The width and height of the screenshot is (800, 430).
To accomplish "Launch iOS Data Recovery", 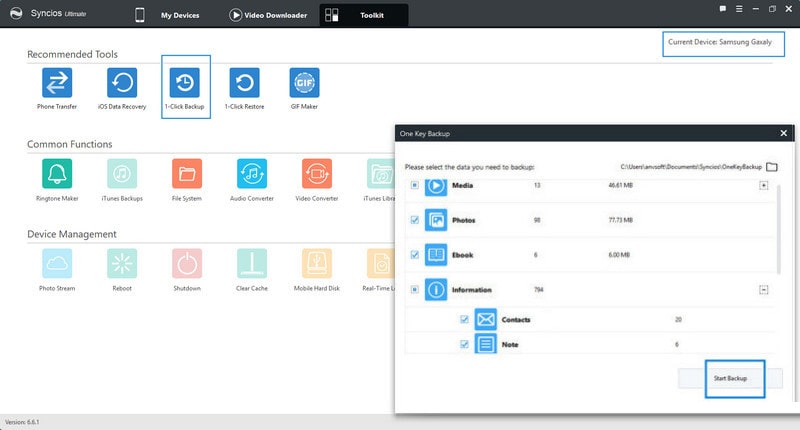I will pyautogui.click(x=122, y=83).
